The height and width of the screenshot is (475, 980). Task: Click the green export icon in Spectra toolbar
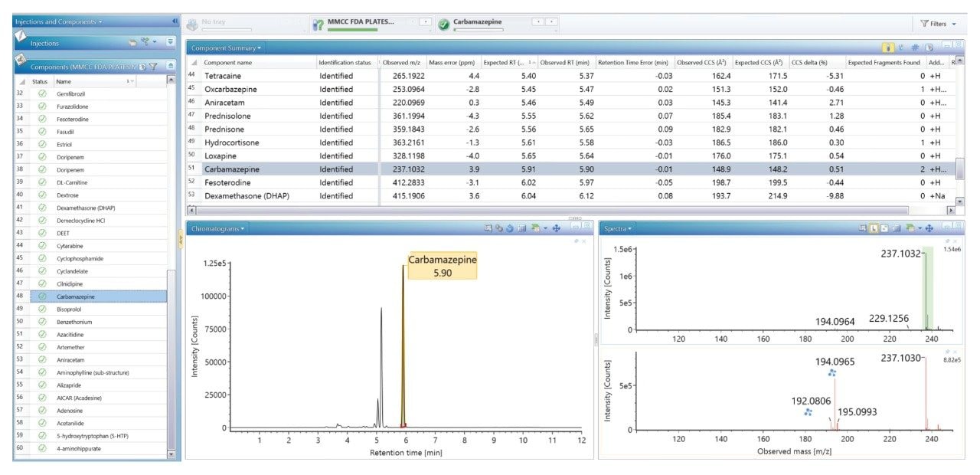pyautogui.click(x=910, y=228)
